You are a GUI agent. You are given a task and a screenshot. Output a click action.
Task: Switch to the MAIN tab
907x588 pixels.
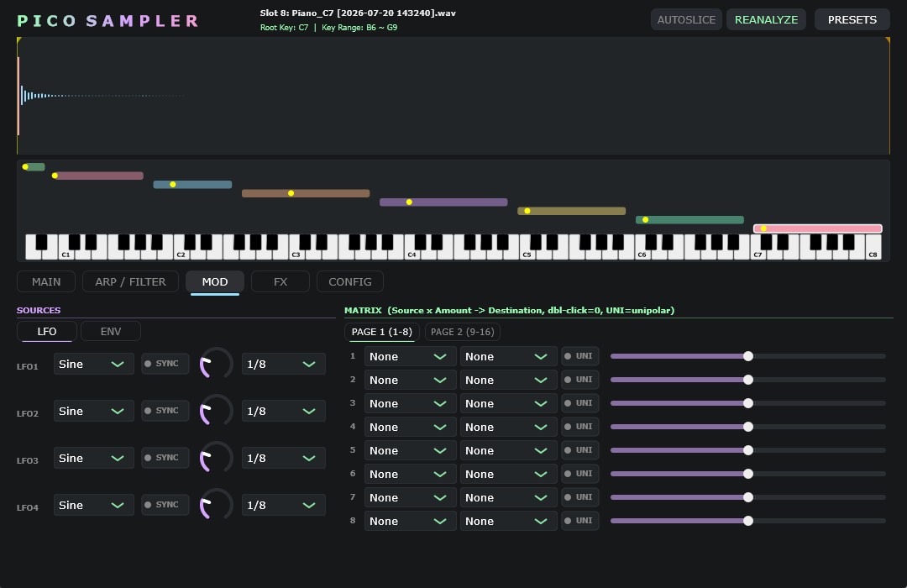(x=46, y=282)
